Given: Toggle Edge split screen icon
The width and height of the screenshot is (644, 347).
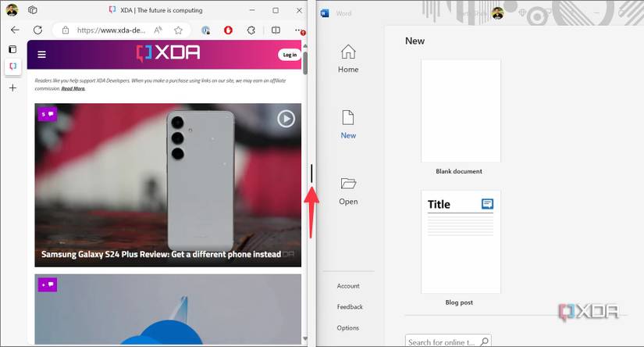Looking at the screenshot, I should [276, 30].
